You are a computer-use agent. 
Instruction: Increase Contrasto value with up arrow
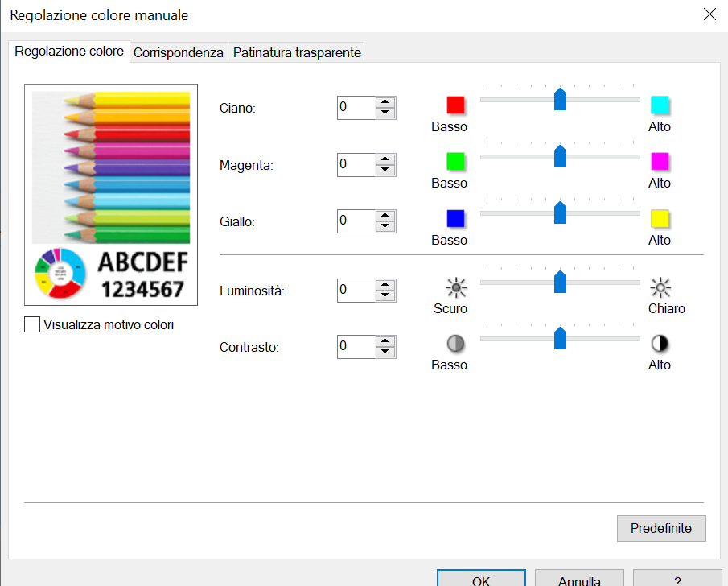click(385, 340)
